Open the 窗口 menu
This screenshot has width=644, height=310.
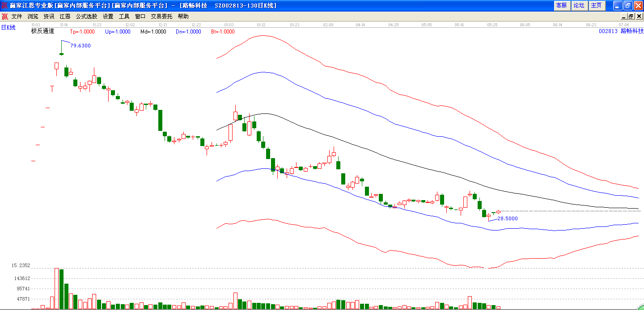pyautogui.click(x=140, y=17)
